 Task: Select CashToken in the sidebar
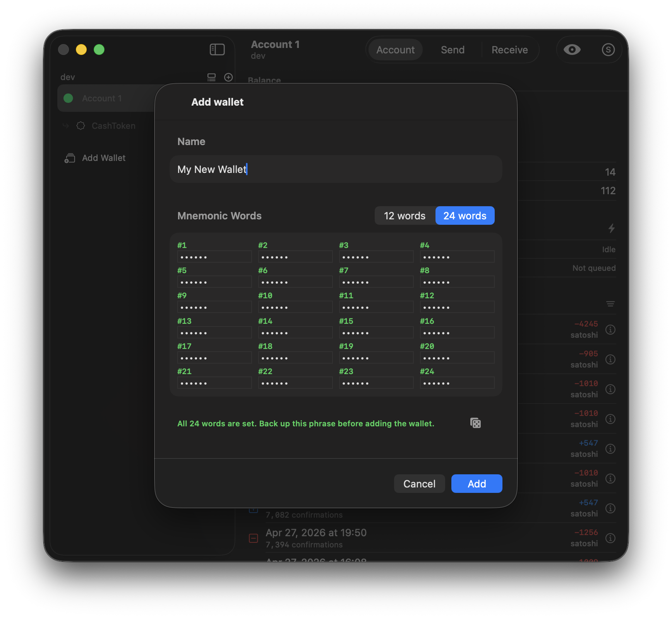point(113,126)
